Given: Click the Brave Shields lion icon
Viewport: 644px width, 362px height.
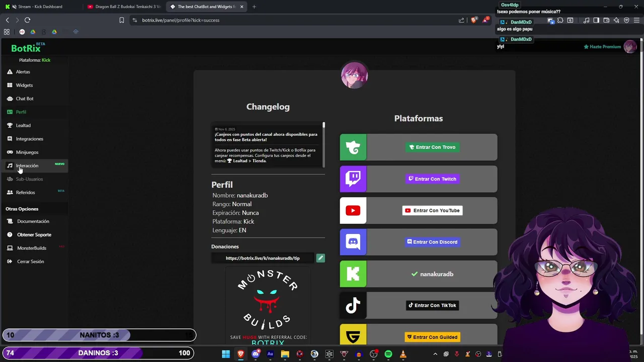Looking at the screenshot, I should tap(474, 20).
